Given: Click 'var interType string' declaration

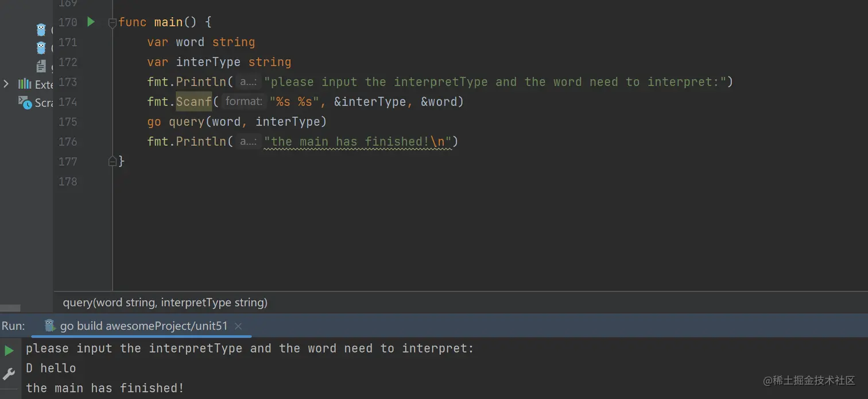Looking at the screenshot, I should click(x=219, y=62).
